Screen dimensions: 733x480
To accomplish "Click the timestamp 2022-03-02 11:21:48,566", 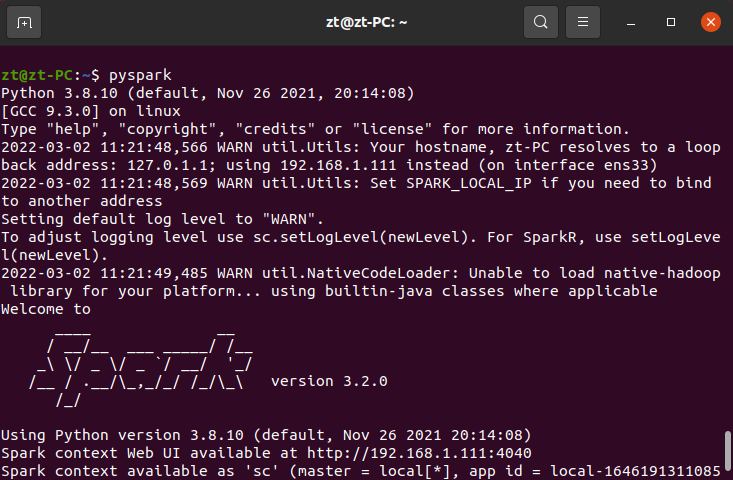I will (104, 147).
